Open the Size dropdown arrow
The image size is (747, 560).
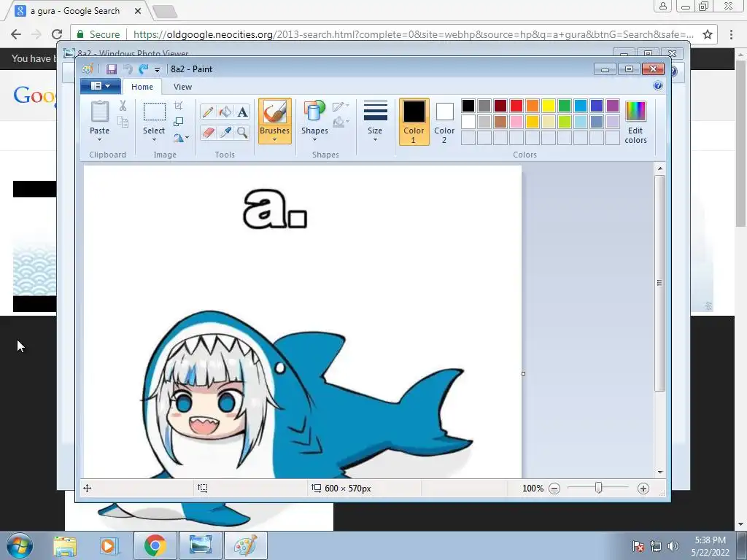pos(375,140)
